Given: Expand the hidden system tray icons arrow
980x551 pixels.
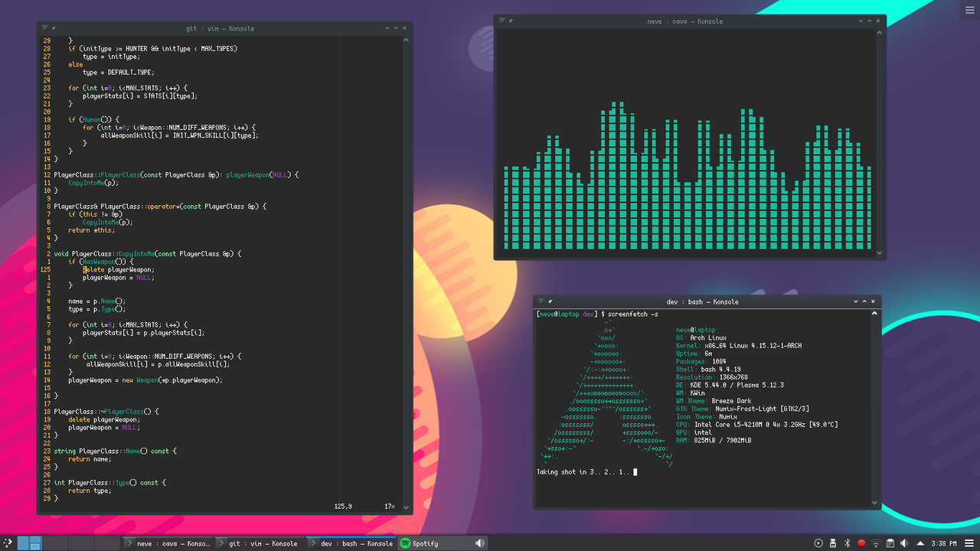Looking at the screenshot, I should [x=919, y=543].
